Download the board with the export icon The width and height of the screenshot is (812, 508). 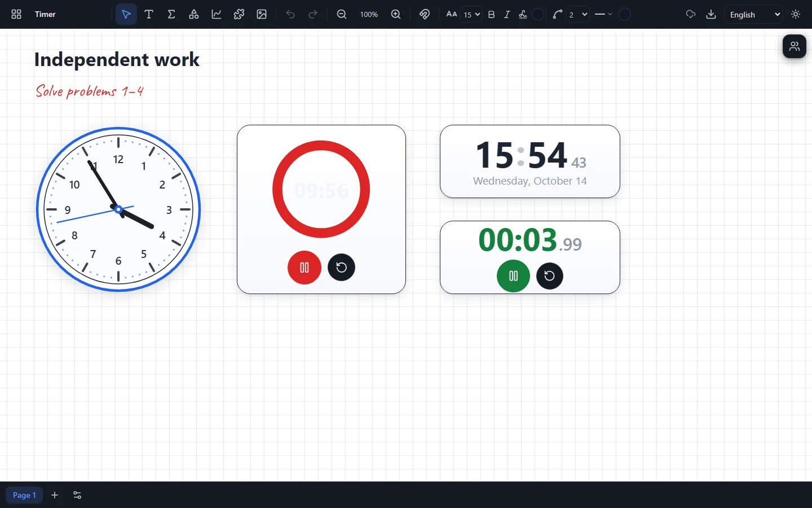(x=711, y=14)
